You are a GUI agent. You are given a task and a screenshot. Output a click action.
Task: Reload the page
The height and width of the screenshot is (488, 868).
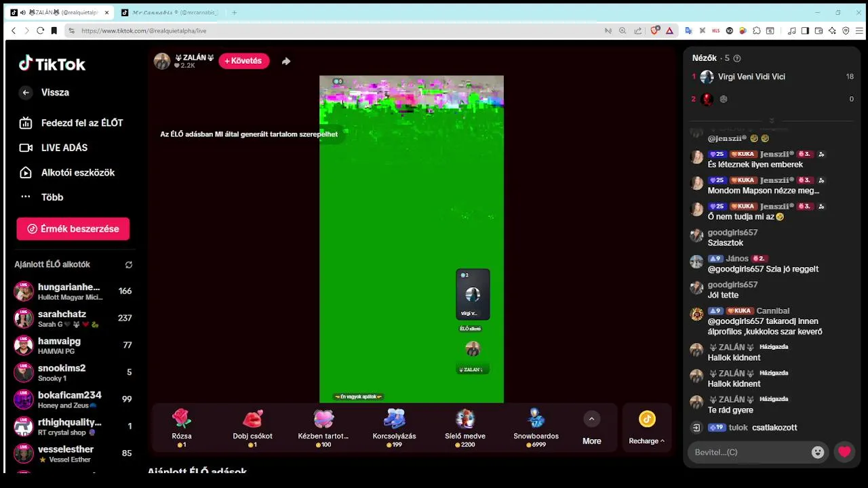[x=40, y=30]
